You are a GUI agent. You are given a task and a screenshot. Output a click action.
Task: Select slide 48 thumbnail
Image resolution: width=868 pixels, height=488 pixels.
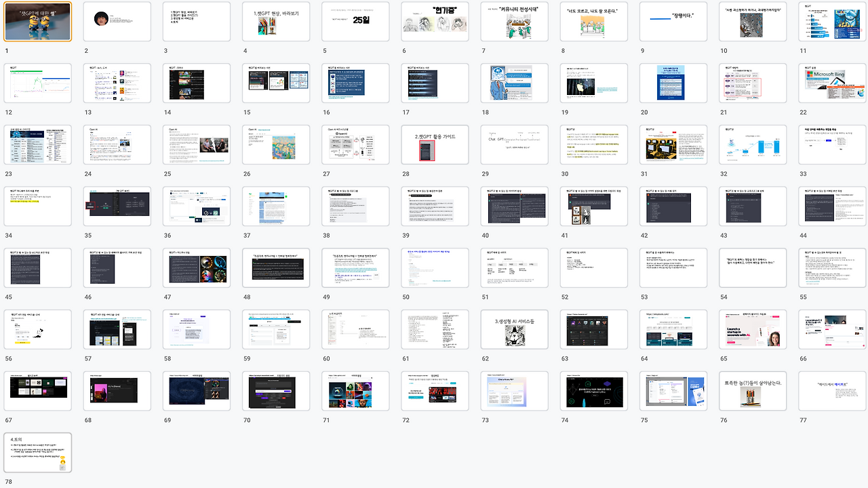tap(276, 268)
